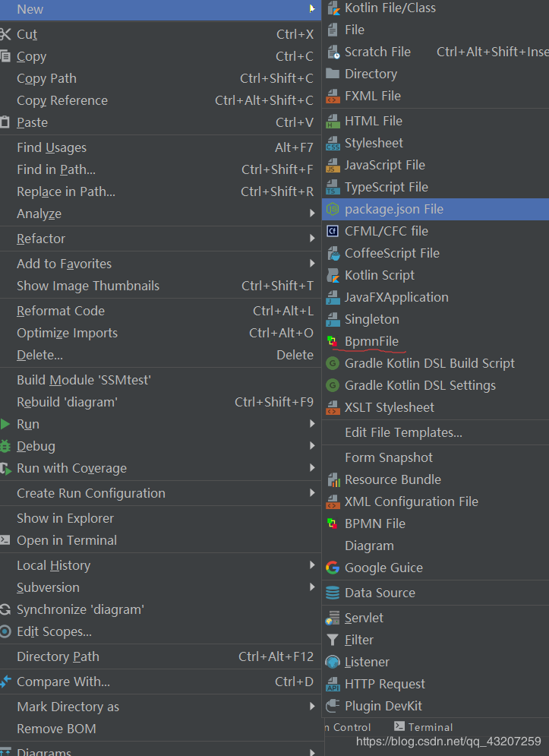Click the green Run arrow icon
This screenshot has width=549, height=756.
tap(6, 424)
